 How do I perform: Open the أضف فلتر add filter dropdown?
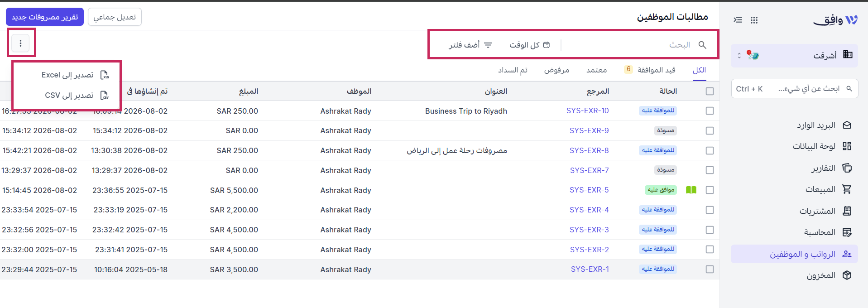(x=470, y=45)
